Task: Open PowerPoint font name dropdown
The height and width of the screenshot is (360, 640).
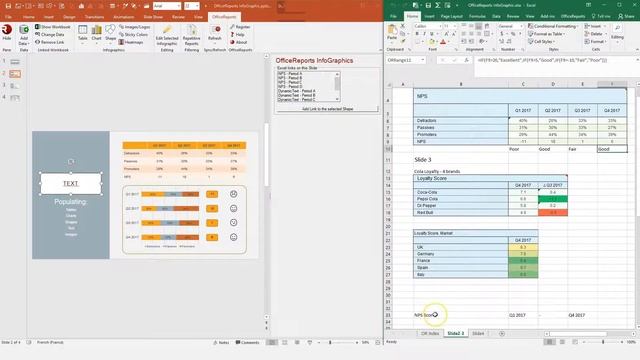Action: tap(178, 6)
